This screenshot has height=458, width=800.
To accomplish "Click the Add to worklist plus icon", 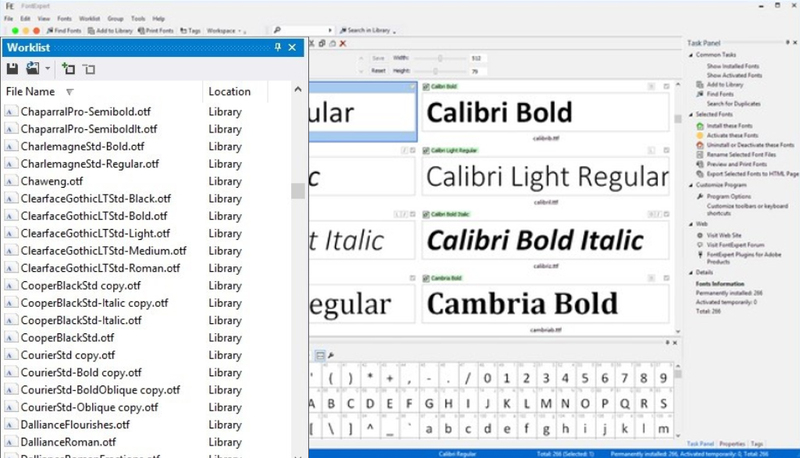I will pos(68,68).
